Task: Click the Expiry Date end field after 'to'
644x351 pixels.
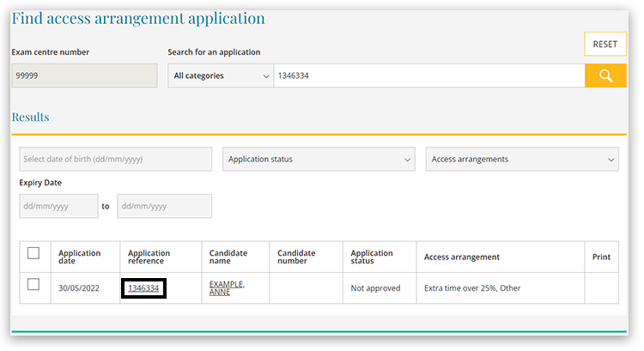Action: tap(164, 206)
